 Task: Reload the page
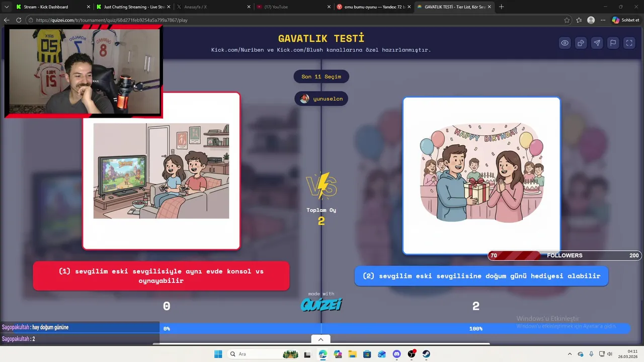[19, 20]
